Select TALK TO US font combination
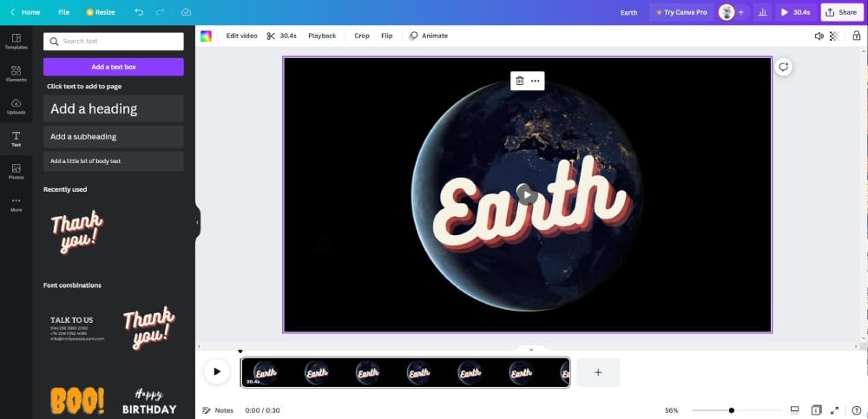Viewport: 868px width, 419px height. pos(77,328)
